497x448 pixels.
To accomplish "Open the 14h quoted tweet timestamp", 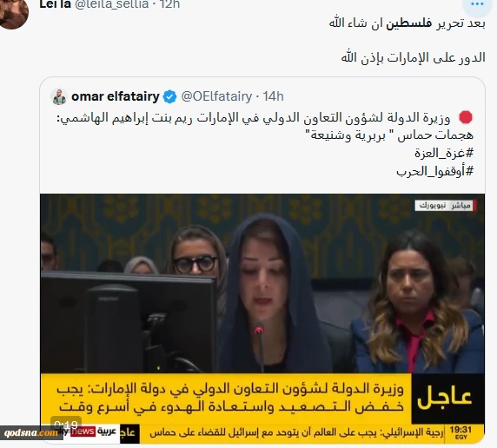I will 273,96.
